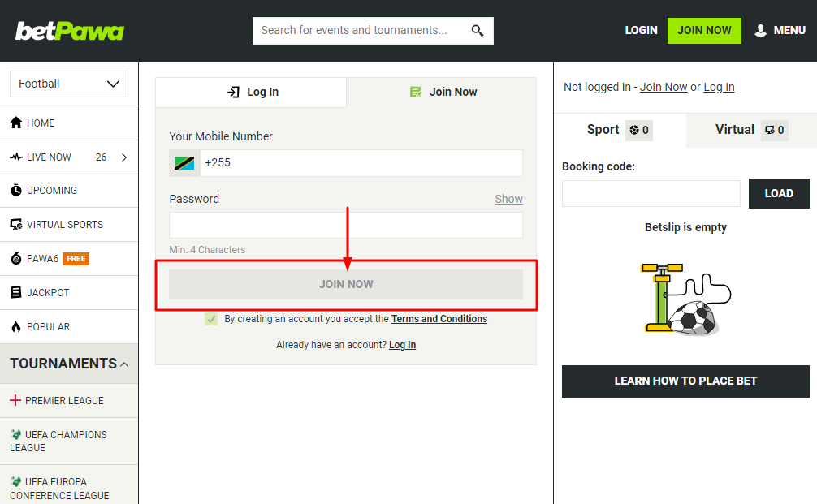This screenshot has height=504, width=817.
Task: Click the Booking code input field
Action: [x=651, y=194]
